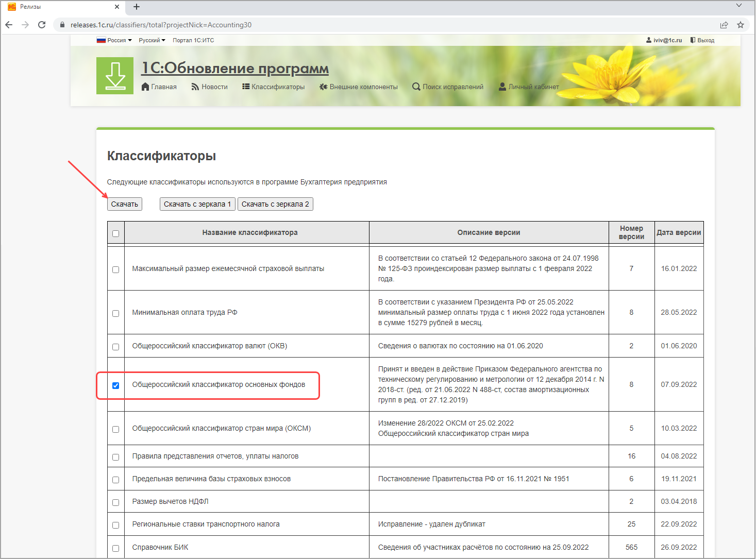Screen dimensions: 756x559
Task: Click Классификаторы page heading
Action: click(x=161, y=156)
